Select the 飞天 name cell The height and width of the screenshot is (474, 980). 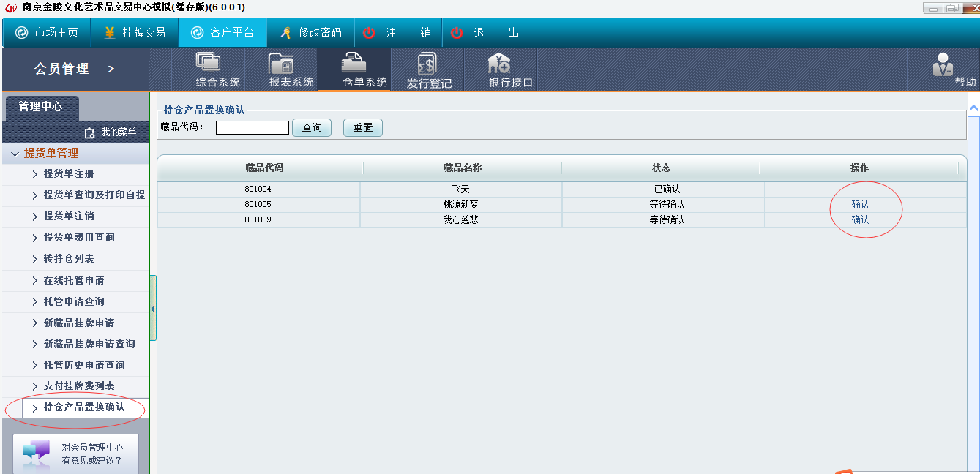click(461, 189)
